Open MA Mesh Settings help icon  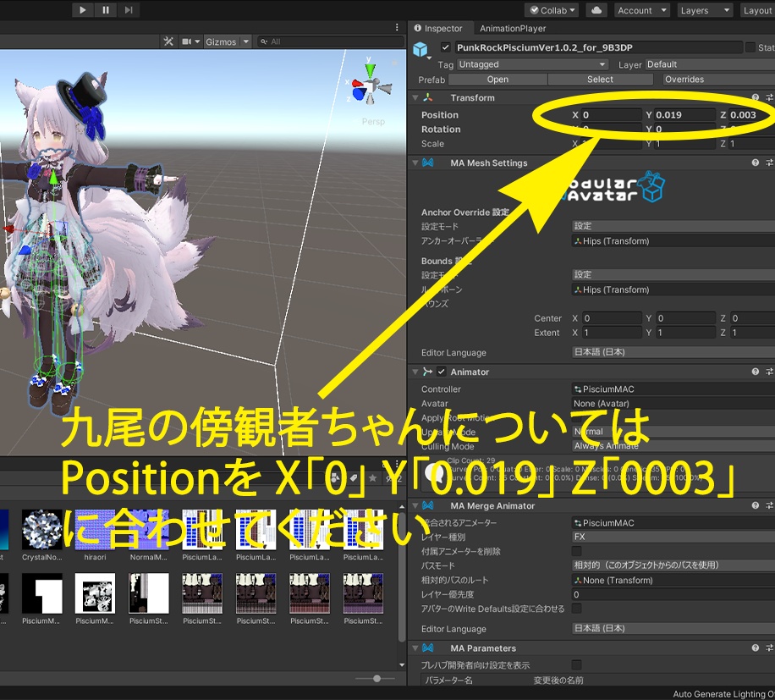point(755,163)
